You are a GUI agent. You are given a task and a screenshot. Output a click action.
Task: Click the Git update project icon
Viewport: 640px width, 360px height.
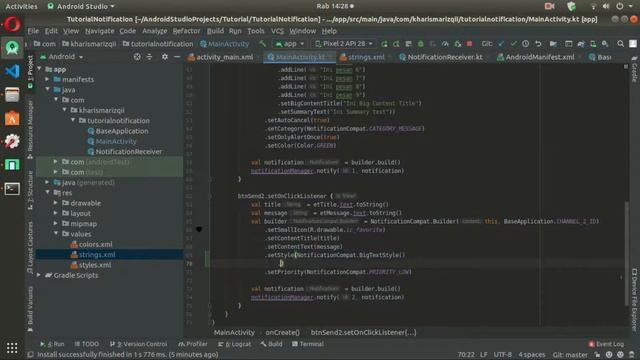501,44
